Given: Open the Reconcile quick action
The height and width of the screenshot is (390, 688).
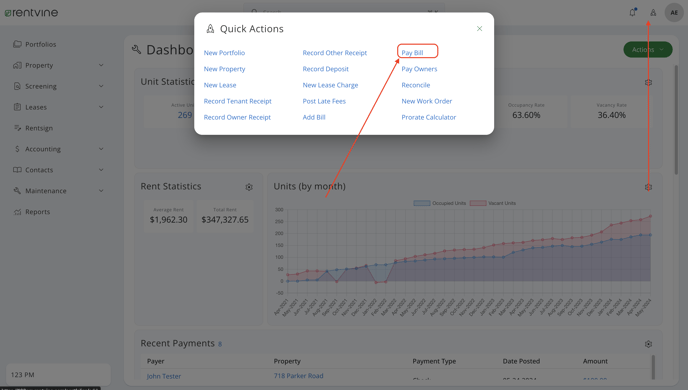Looking at the screenshot, I should point(416,85).
